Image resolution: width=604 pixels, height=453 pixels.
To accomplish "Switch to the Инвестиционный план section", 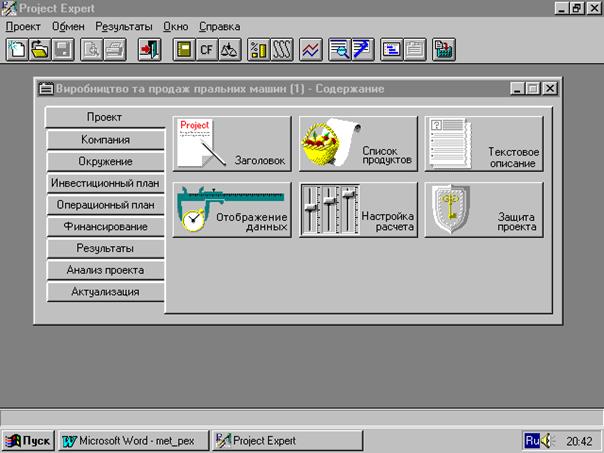I will 105,183.
